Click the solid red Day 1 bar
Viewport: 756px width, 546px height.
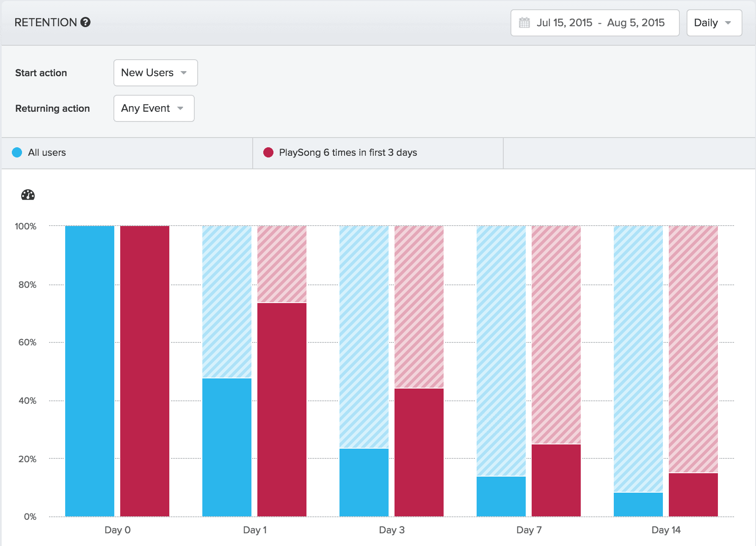click(282, 409)
